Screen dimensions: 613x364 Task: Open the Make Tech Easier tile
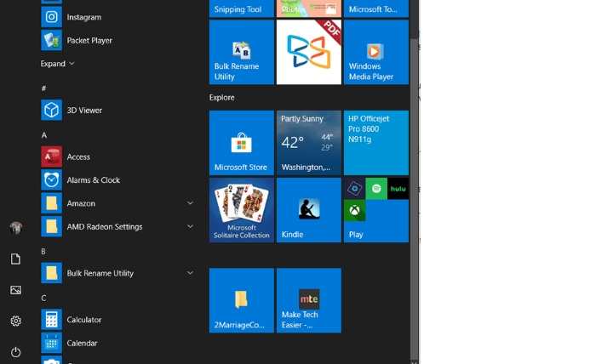pos(309,300)
